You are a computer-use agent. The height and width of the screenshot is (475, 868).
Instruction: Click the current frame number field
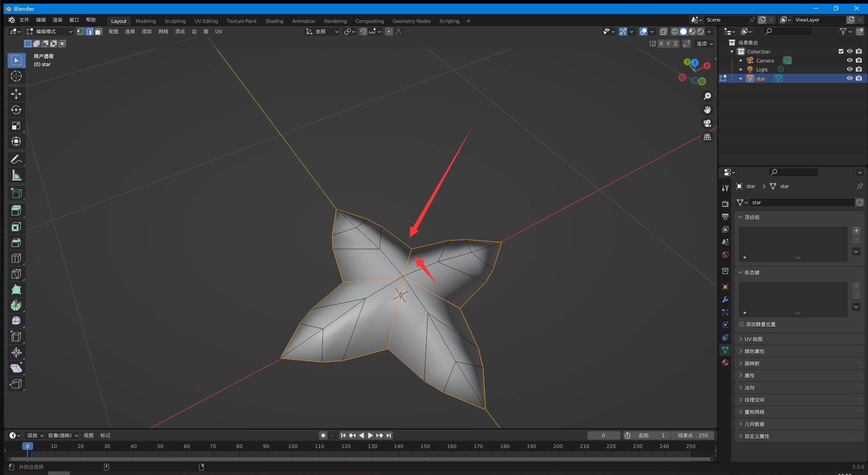603,435
